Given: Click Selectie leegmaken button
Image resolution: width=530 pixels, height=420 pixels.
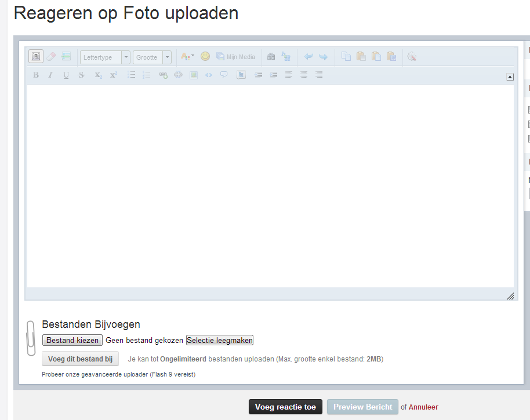Looking at the screenshot, I should pyautogui.click(x=220, y=340).
